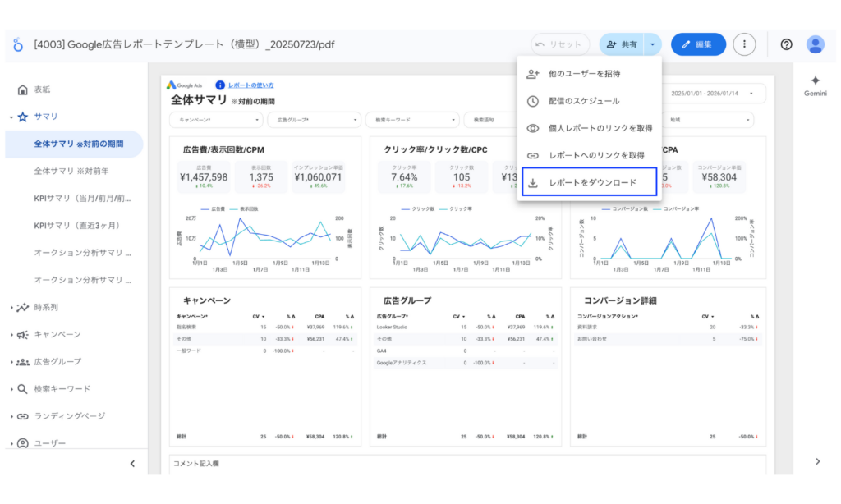Click the Gemini sparkle icon
This screenshot has height=504, width=841.
(814, 79)
